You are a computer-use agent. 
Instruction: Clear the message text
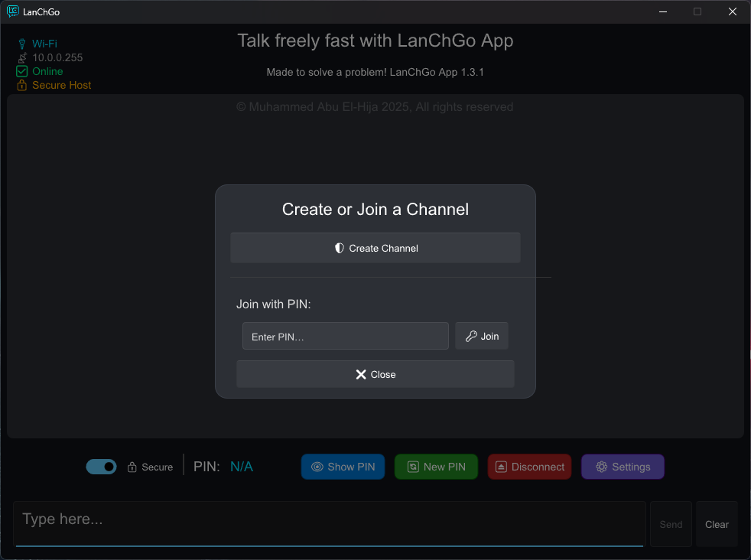(x=717, y=524)
